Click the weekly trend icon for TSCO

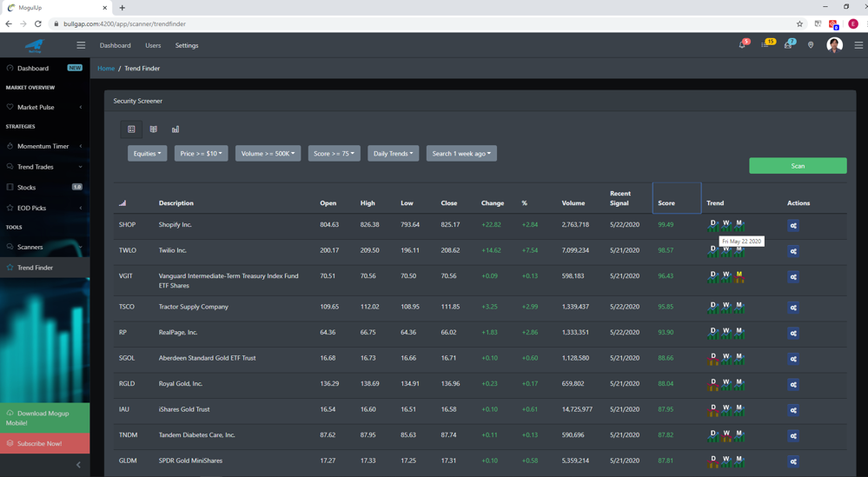(726, 308)
